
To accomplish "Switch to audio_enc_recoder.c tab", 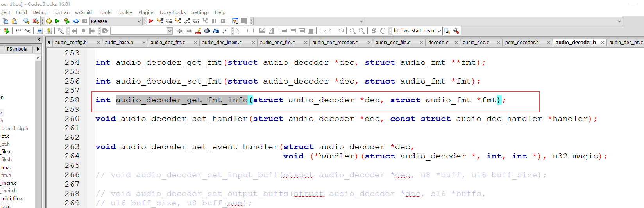I will click(x=335, y=42).
